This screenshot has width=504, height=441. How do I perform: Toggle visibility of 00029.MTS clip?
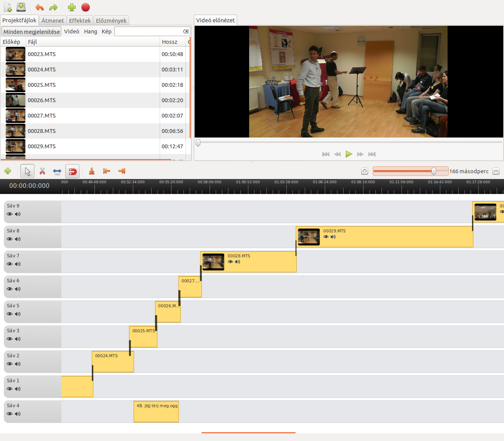326,237
